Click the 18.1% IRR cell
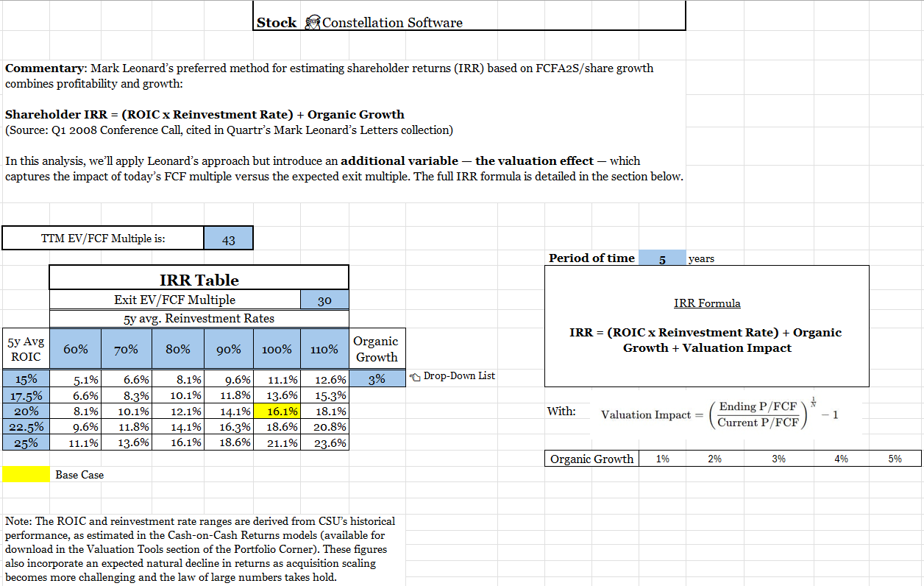Screen dimensions: 924x586 point(324,411)
